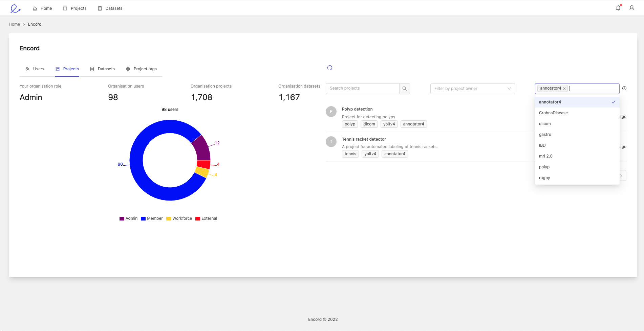Open the Project tags tab
The height and width of the screenshot is (331, 644).
pos(142,69)
